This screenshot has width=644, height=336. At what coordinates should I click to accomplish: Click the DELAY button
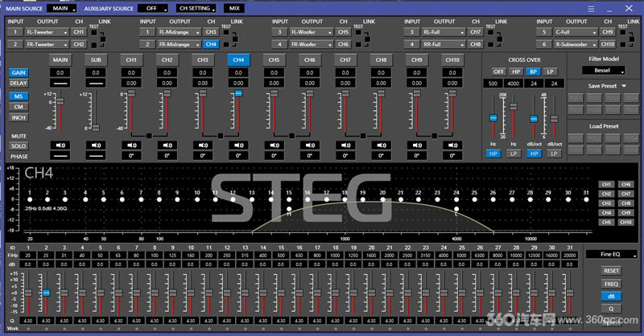tap(19, 84)
